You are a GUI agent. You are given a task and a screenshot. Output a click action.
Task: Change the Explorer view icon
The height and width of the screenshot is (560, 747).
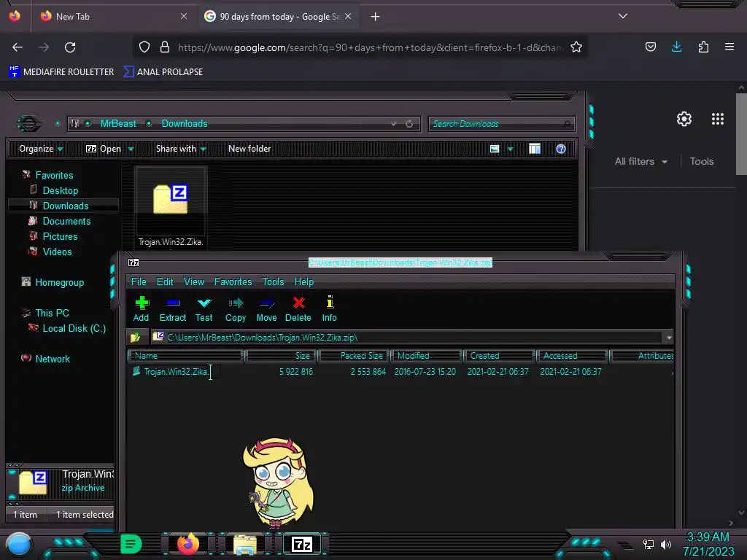click(x=495, y=149)
